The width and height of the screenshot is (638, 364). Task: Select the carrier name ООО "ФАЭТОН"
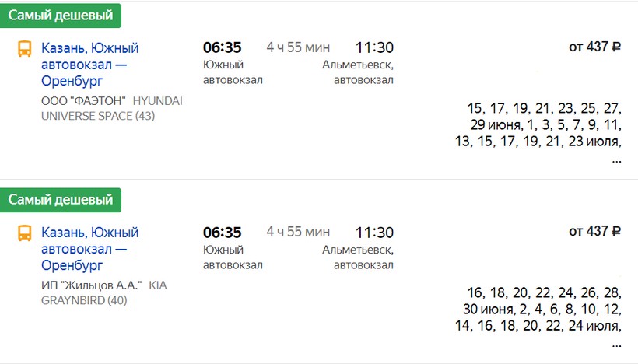click(x=84, y=101)
